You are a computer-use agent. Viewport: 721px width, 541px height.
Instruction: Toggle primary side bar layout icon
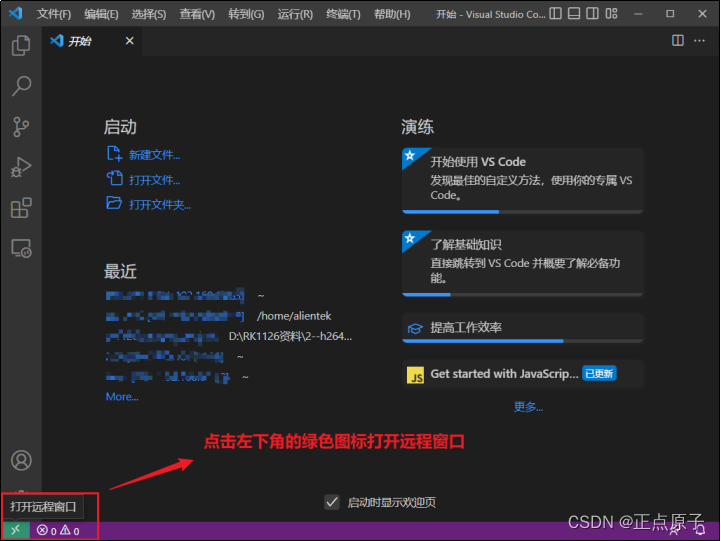coord(555,14)
